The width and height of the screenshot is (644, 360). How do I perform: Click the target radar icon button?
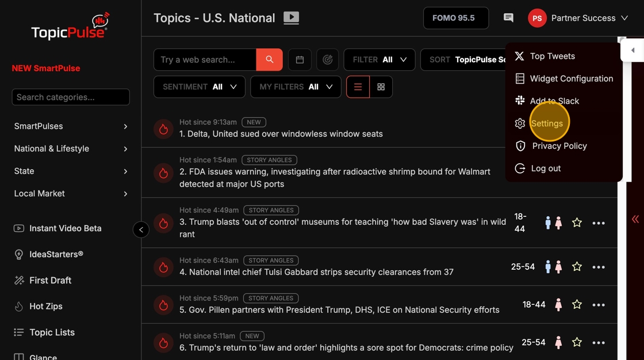pos(327,60)
